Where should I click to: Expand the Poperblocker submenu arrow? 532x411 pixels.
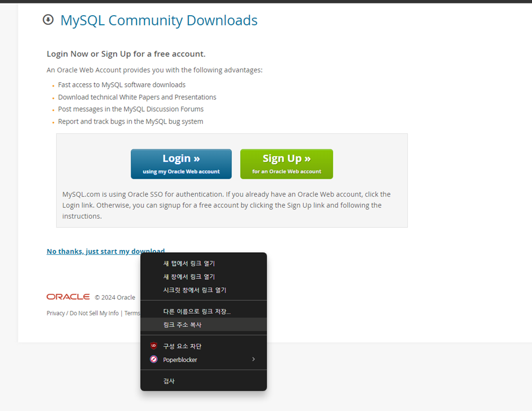coord(254,359)
